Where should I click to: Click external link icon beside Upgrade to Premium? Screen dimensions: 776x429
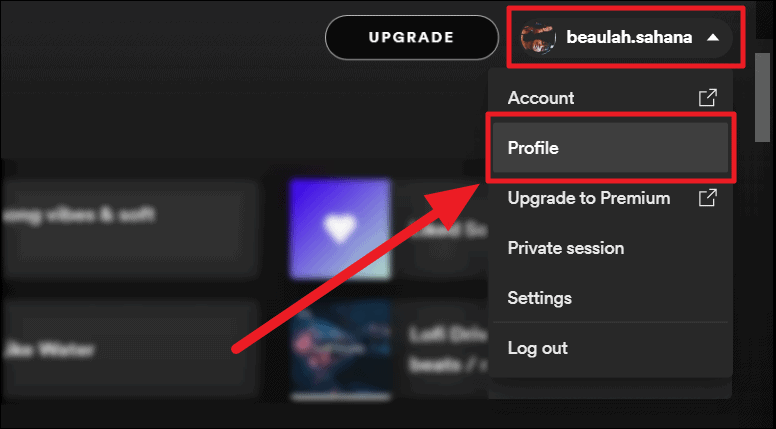(708, 197)
